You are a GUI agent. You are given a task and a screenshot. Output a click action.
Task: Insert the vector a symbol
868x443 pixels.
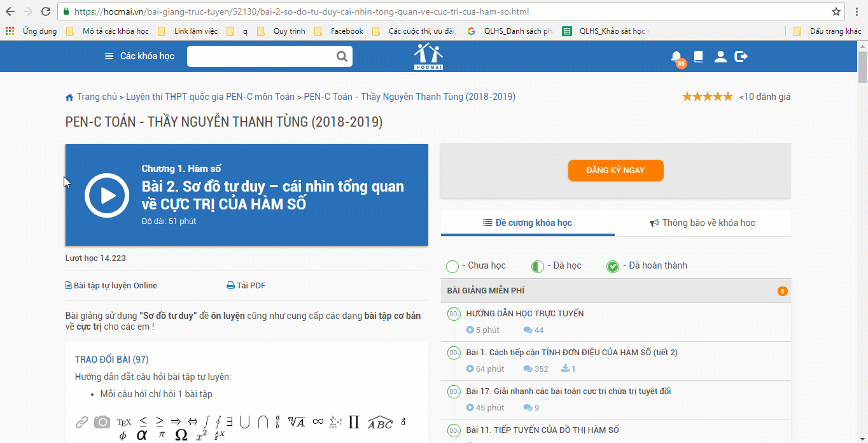(403, 421)
